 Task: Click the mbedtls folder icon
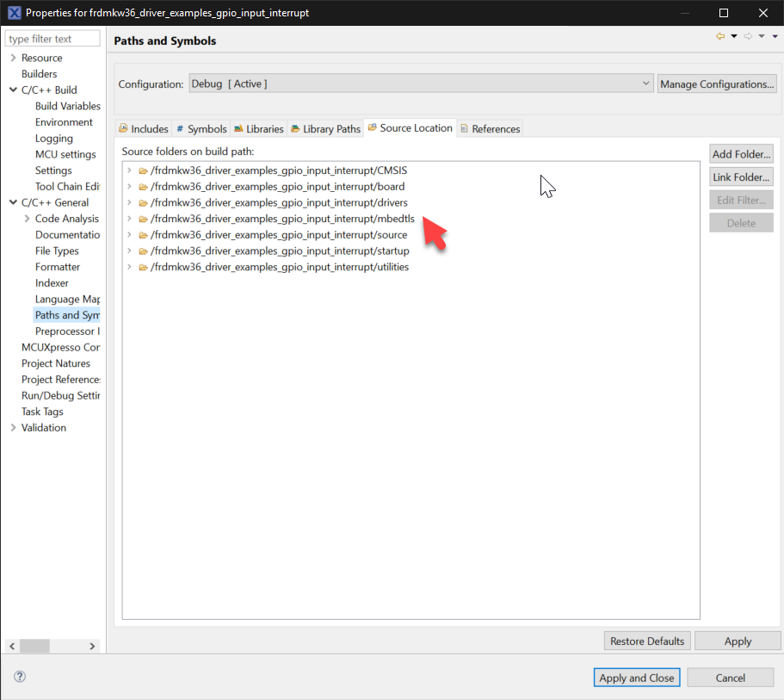[143, 219]
